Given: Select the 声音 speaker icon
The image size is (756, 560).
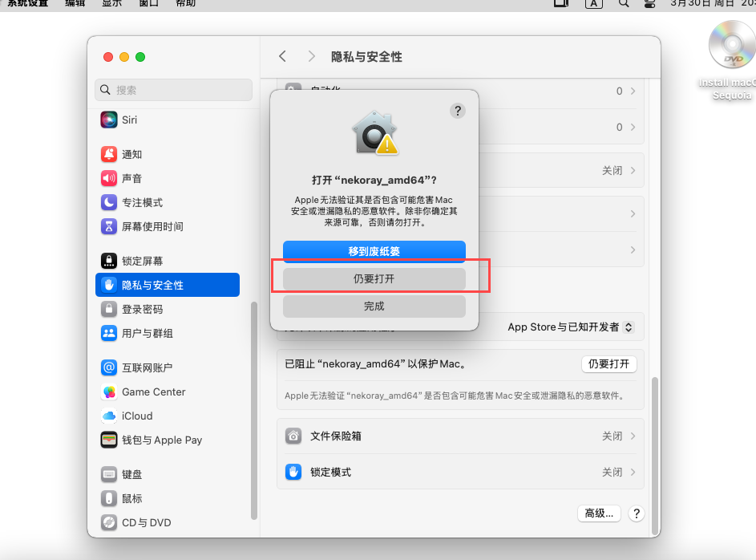Looking at the screenshot, I should [x=109, y=178].
